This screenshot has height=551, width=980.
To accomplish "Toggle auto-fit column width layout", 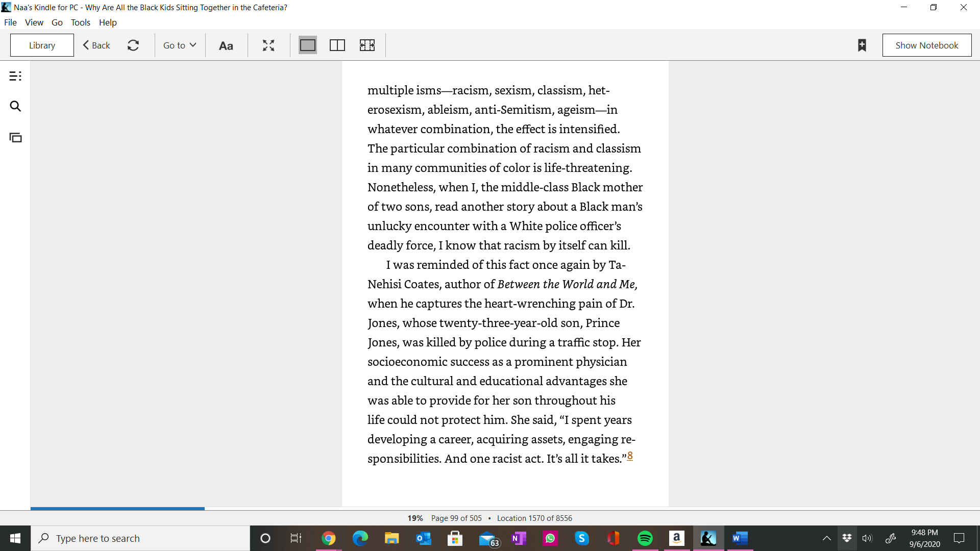I will pos(367,45).
